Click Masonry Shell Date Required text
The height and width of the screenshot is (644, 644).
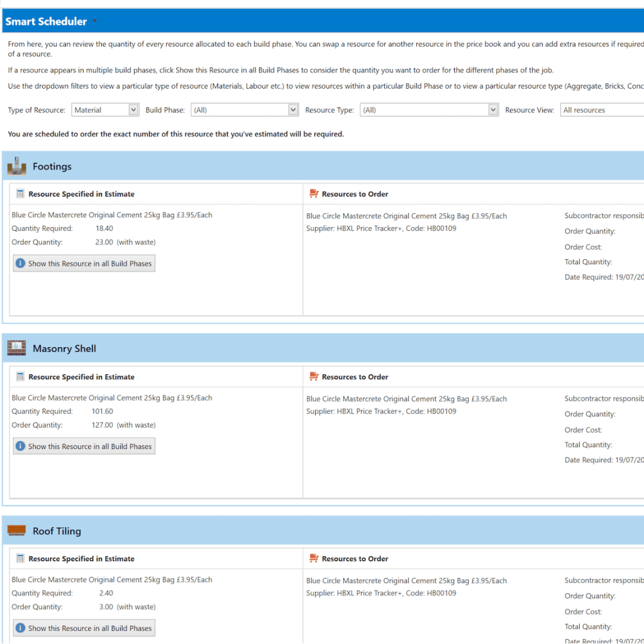point(604,460)
